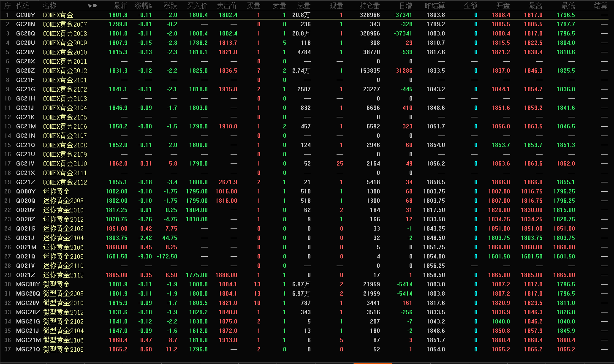This screenshot has width=614, height=364.
Task: Click the COMEX黄金2111 contract name
Action: tap(65, 173)
